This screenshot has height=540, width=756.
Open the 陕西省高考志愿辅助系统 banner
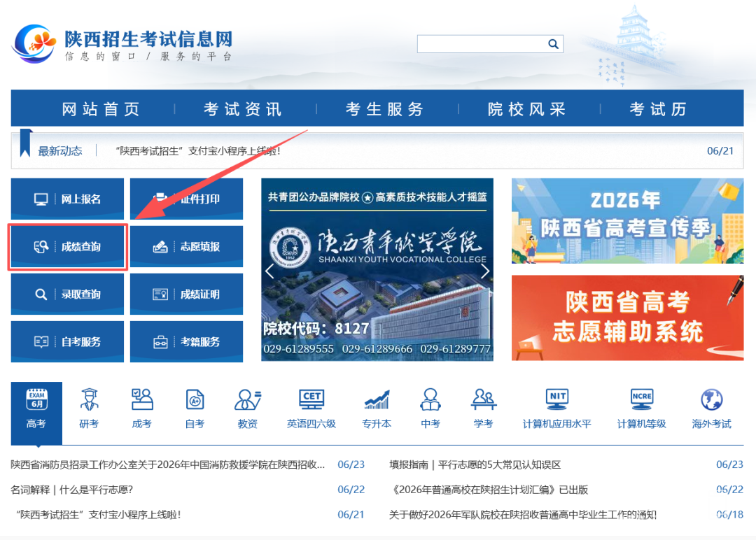(627, 318)
